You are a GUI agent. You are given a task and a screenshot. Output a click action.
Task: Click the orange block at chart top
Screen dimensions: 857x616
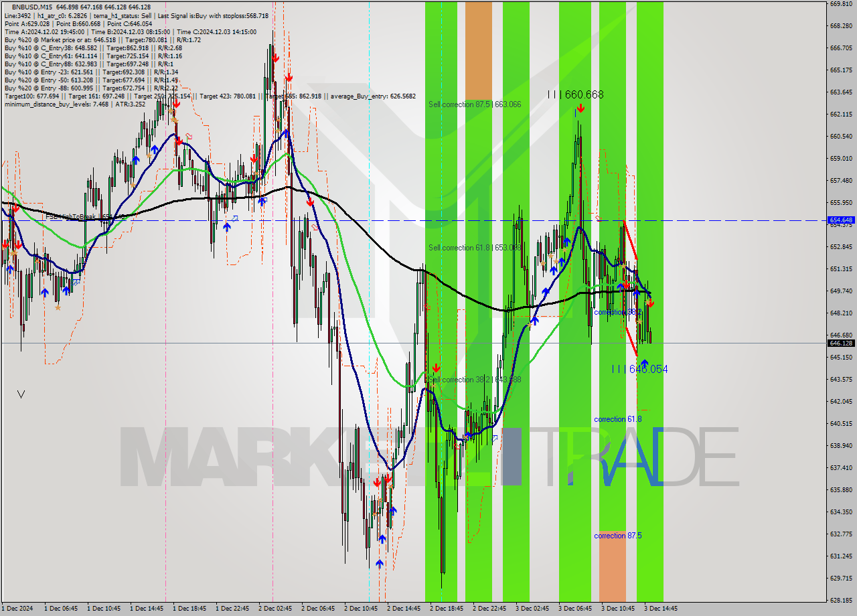point(478,51)
